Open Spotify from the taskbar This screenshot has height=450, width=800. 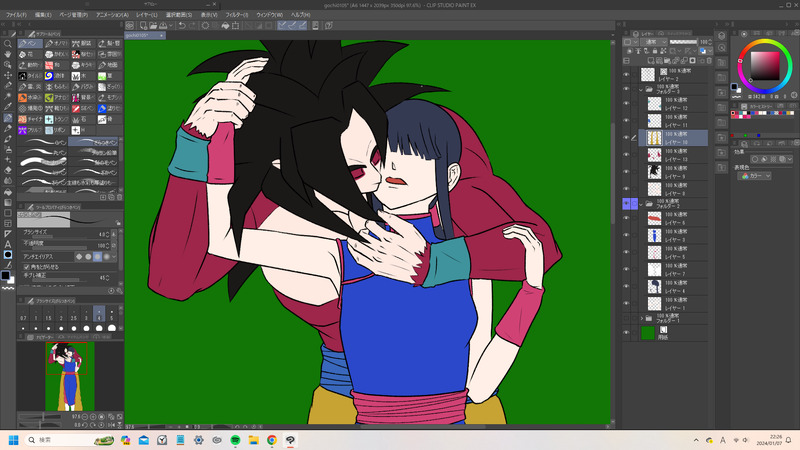pyautogui.click(x=235, y=440)
